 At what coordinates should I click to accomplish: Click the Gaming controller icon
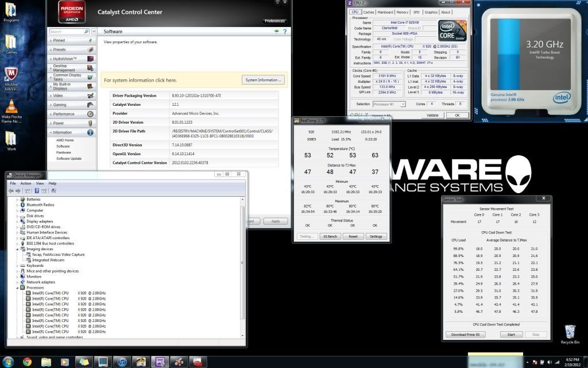tap(90, 105)
